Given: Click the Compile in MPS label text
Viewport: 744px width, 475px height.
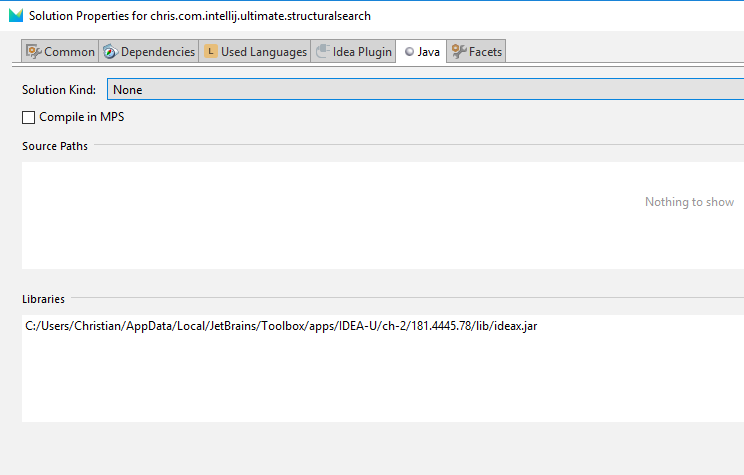Looking at the screenshot, I should [81, 117].
